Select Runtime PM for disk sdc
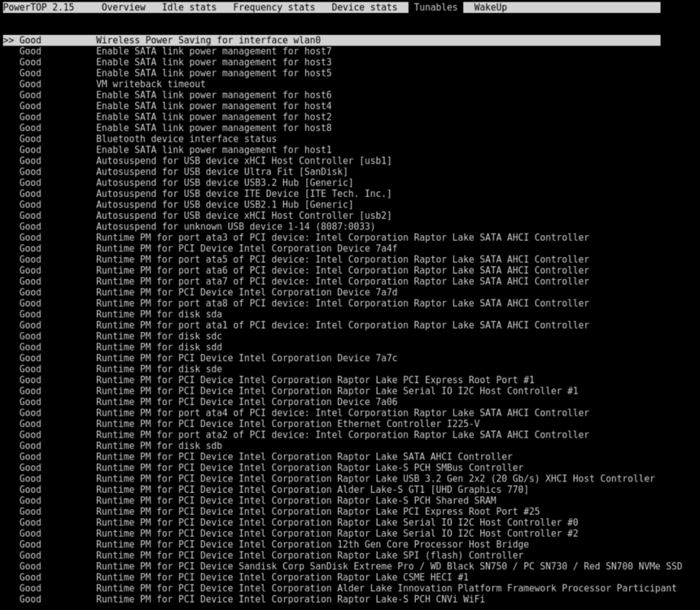700x610 pixels. [x=120, y=336]
